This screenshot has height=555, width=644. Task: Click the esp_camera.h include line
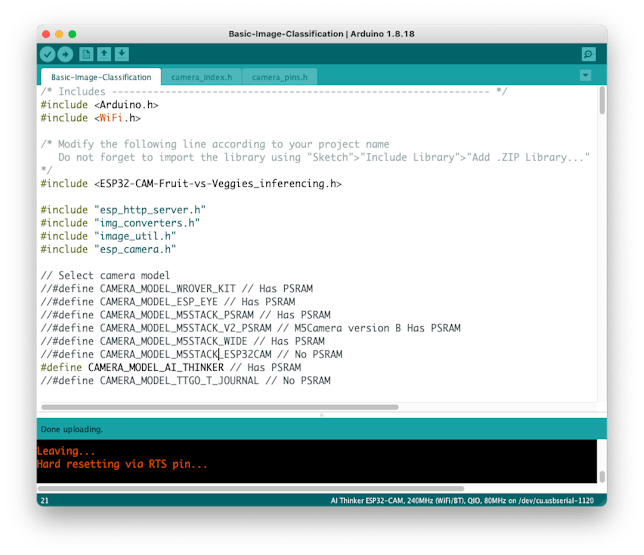(108, 249)
